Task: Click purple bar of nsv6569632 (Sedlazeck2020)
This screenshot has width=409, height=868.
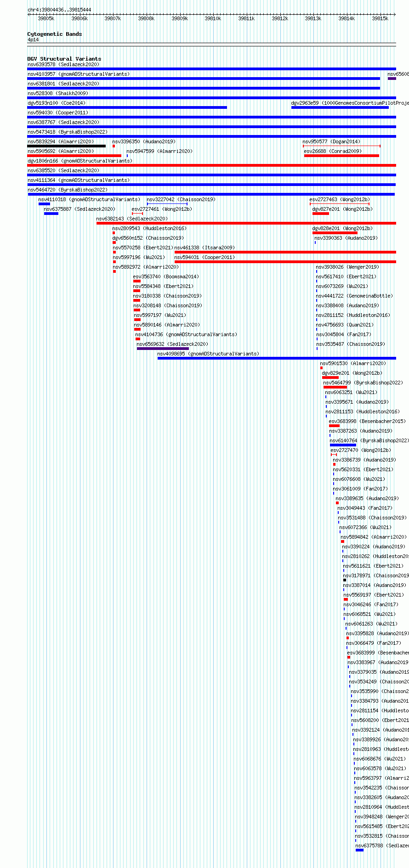Action: pos(163,349)
